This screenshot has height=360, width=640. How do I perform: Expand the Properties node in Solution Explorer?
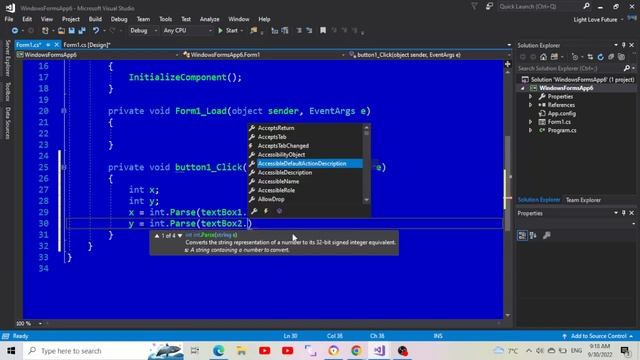point(530,97)
